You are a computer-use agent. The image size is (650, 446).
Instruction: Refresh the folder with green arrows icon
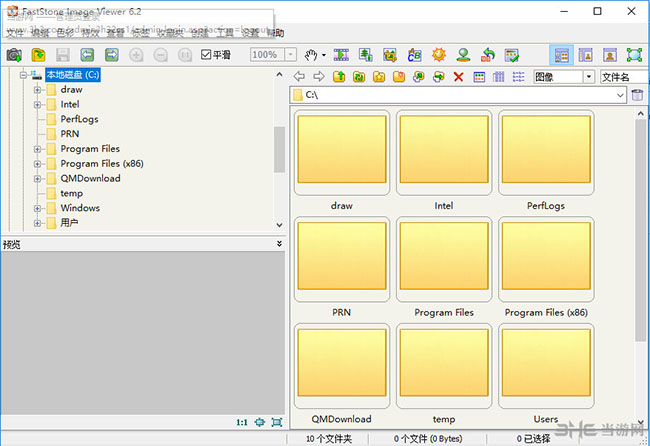pyautogui.click(x=359, y=77)
